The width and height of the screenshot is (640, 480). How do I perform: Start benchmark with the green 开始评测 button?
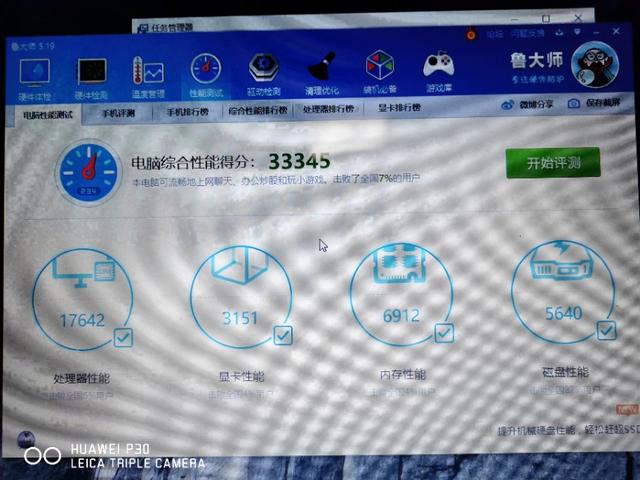tap(553, 163)
